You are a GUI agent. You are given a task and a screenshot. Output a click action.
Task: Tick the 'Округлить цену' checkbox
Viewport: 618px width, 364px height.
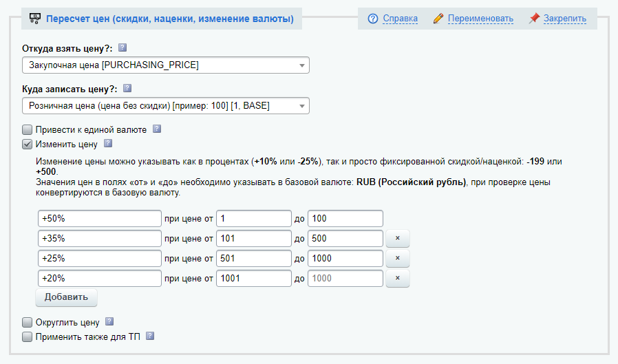pyautogui.click(x=28, y=322)
